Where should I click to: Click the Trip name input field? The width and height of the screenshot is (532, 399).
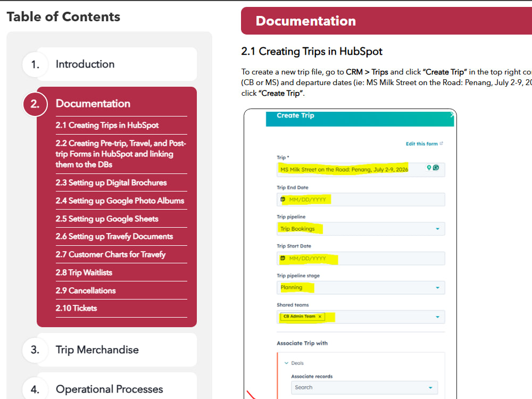pyautogui.click(x=360, y=169)
